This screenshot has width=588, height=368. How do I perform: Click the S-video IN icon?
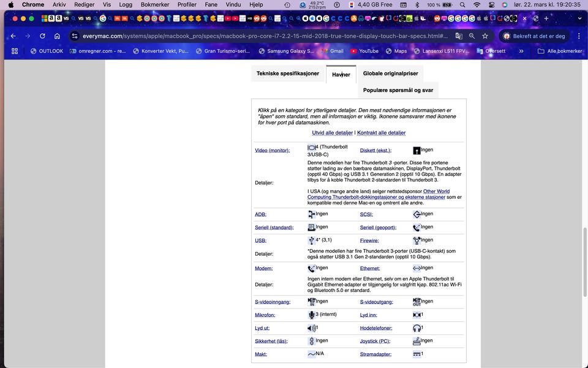(x=311, y=302)
